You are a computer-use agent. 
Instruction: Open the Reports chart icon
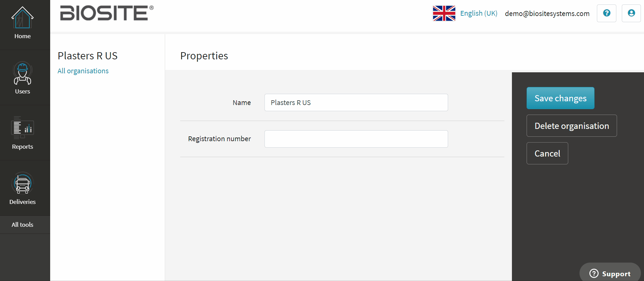point(23,128)
